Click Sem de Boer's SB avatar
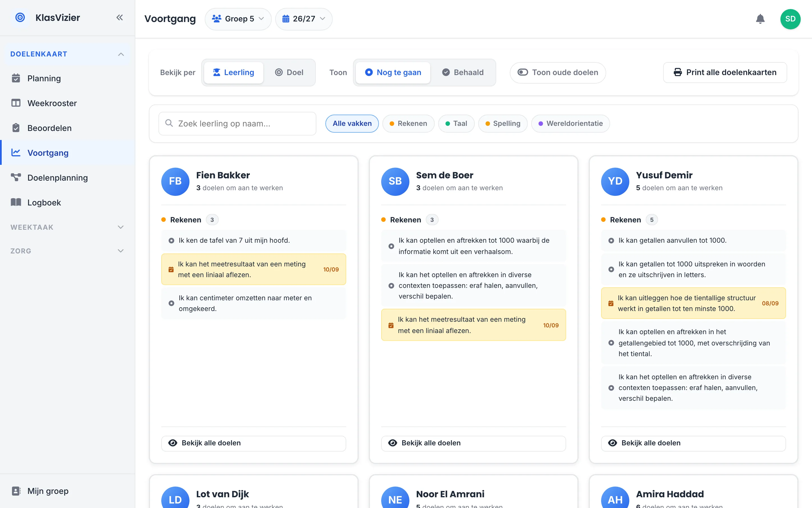 [x=395, y=181]
